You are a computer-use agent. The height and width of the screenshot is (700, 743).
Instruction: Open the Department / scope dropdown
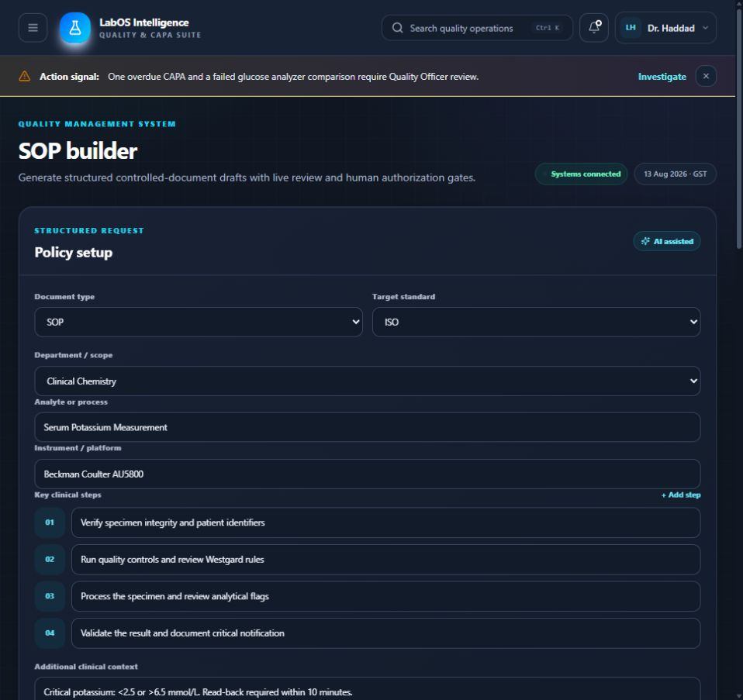coord(368,381)
